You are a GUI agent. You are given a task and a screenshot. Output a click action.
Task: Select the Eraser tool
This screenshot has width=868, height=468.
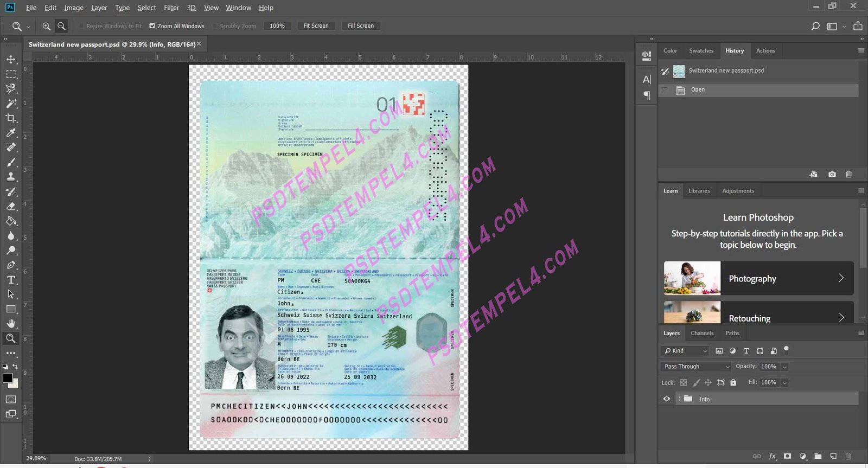11,206
